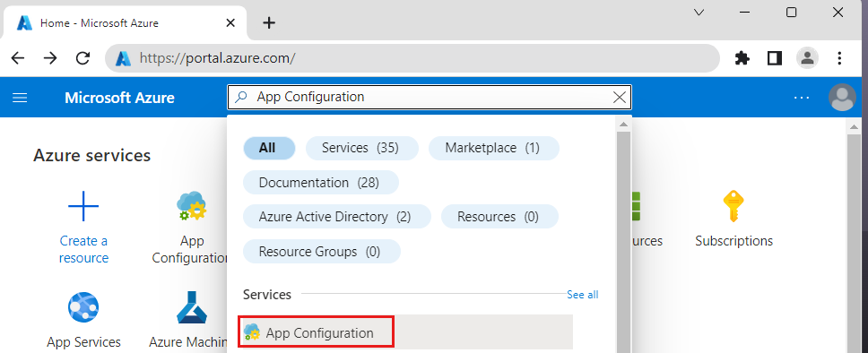868x353 pixels.
Task: Open the browser profile icon
Action: click(x=807, y=58)
